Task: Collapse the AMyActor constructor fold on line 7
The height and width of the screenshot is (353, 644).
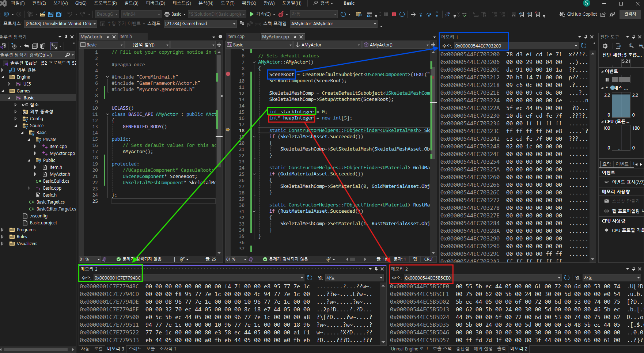Action: coord(254,62)
